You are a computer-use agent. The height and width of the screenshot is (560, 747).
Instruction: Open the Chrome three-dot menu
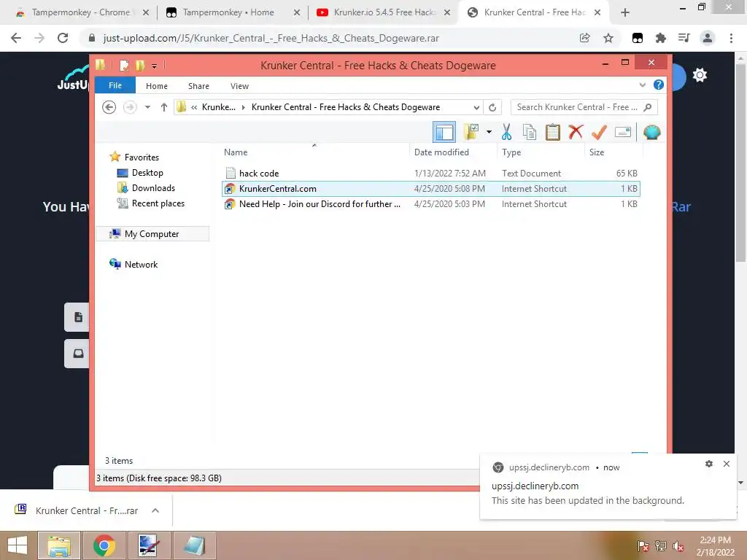tap(731, 38)
